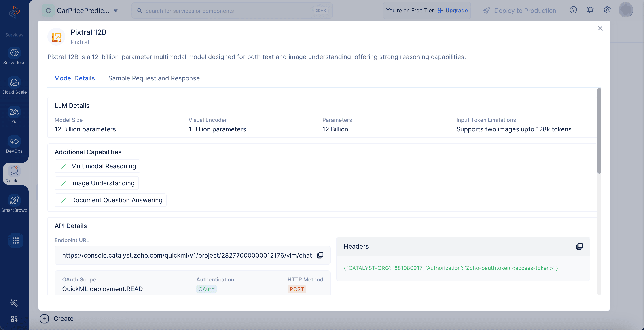Click the LLM Details heading
Screen dimensions: 644x330
tap(72, 106)
